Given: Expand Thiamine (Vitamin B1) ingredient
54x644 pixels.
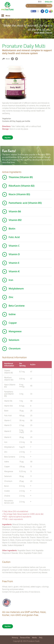Looking at the screenshot, I should coord(27,177).
